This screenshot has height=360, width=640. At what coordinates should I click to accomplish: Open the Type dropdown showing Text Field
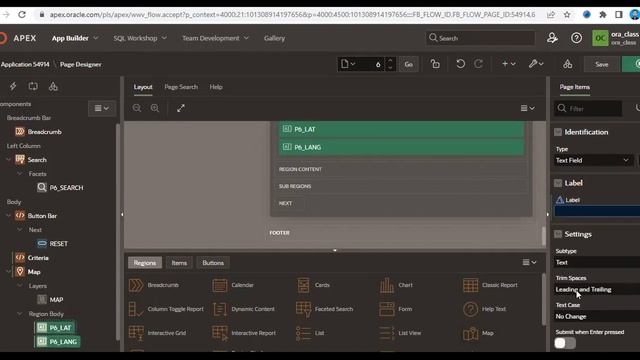tap(593, 160)
